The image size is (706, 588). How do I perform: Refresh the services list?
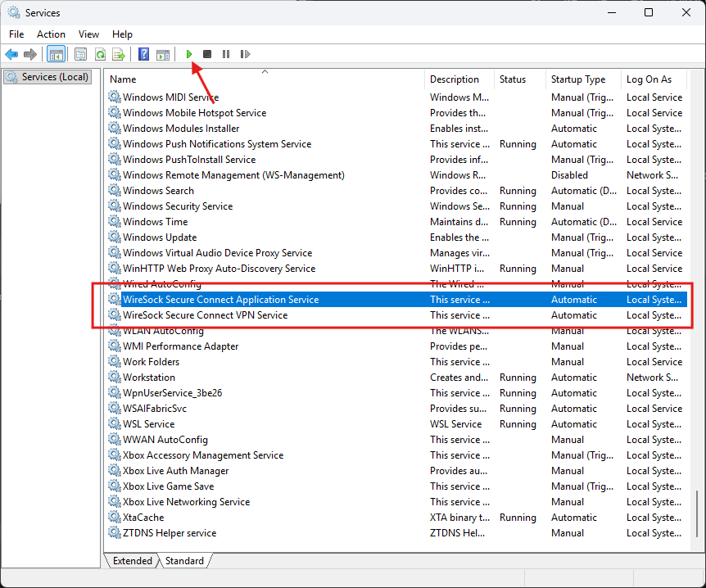(100, 54)
